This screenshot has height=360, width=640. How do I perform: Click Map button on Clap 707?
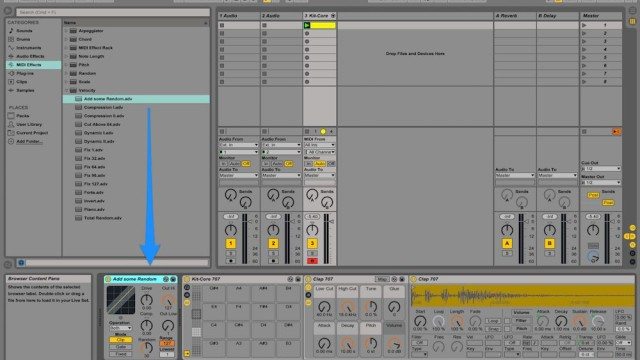pos(382,279)
